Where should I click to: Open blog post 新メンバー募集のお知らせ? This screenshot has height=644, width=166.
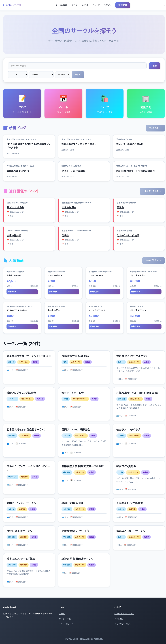(130, 144)
